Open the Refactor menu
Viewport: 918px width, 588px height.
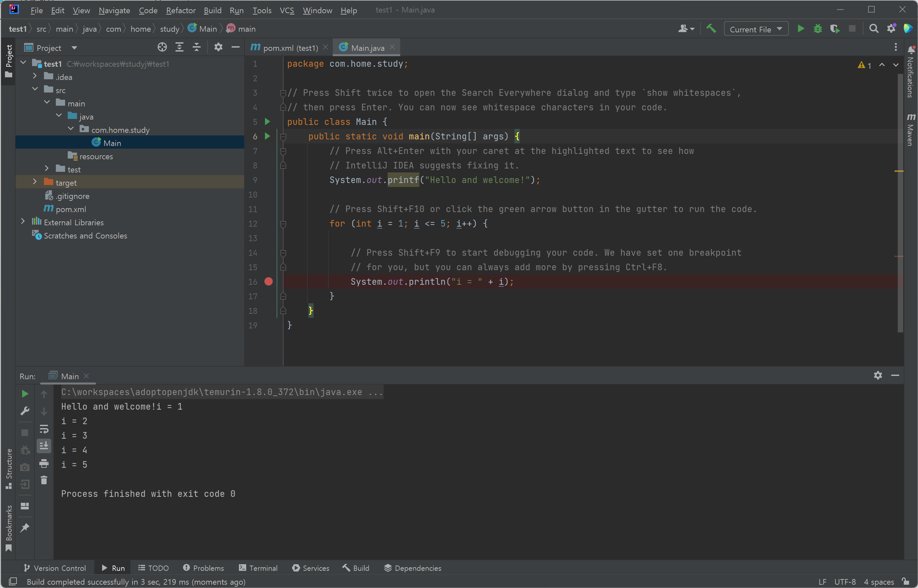pos(181,10)
